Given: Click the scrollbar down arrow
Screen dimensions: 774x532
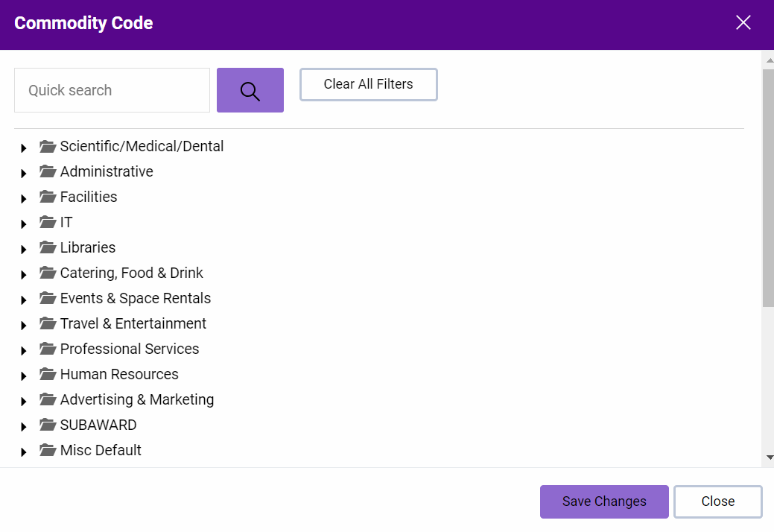Looking at the screenshot, I should tap(768, 457).
